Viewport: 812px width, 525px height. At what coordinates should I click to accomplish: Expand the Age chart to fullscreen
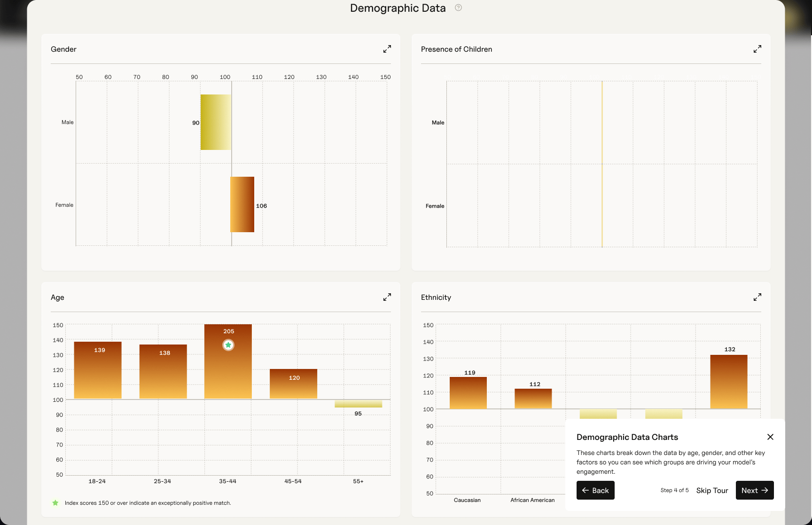(387, 297)
